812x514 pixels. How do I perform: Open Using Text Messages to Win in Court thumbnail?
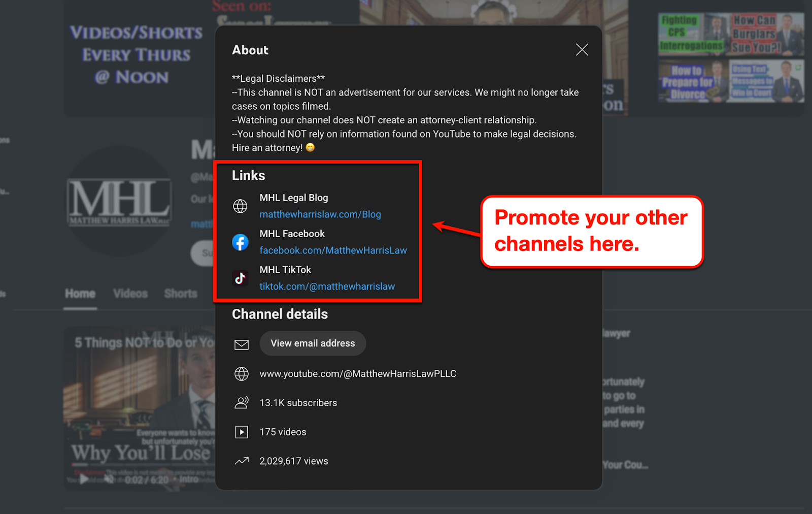(x=767, y=81)
